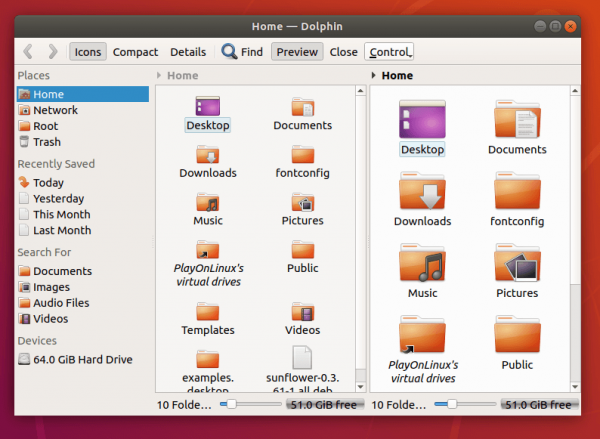Select fontconfig folder in right pane
Image resolution: width=600 pixels, height=439 pixels.
click(517, 199)
